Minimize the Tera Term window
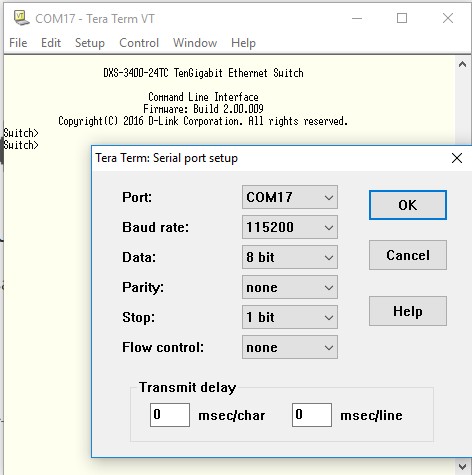 coord(357,18)
